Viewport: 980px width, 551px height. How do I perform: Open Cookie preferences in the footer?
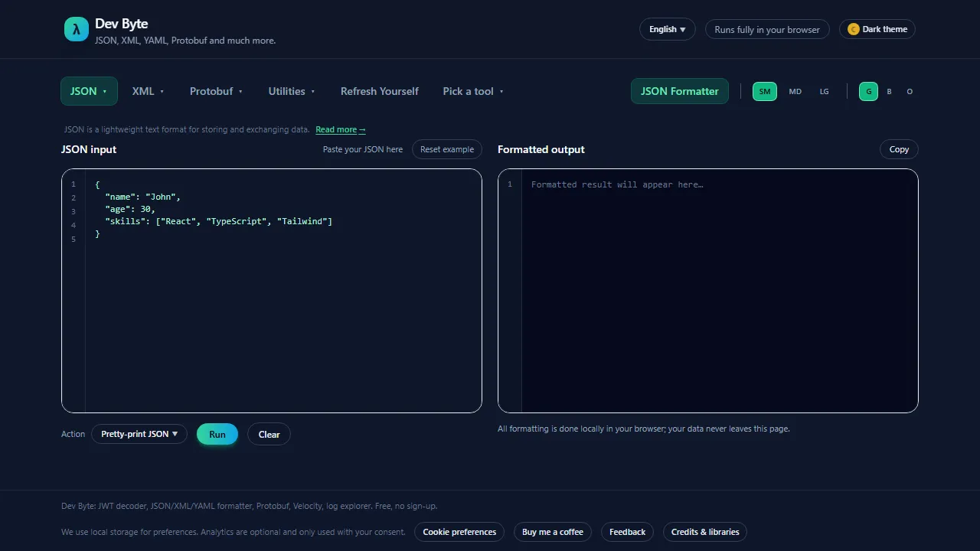point(459,532)
